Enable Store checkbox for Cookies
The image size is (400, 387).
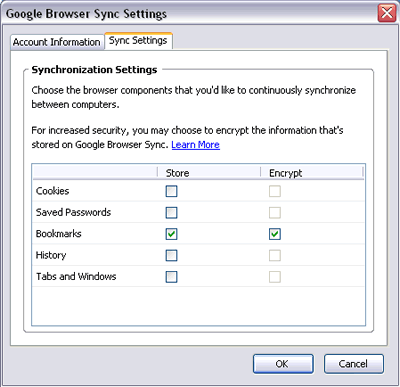(x=171, y=191)
